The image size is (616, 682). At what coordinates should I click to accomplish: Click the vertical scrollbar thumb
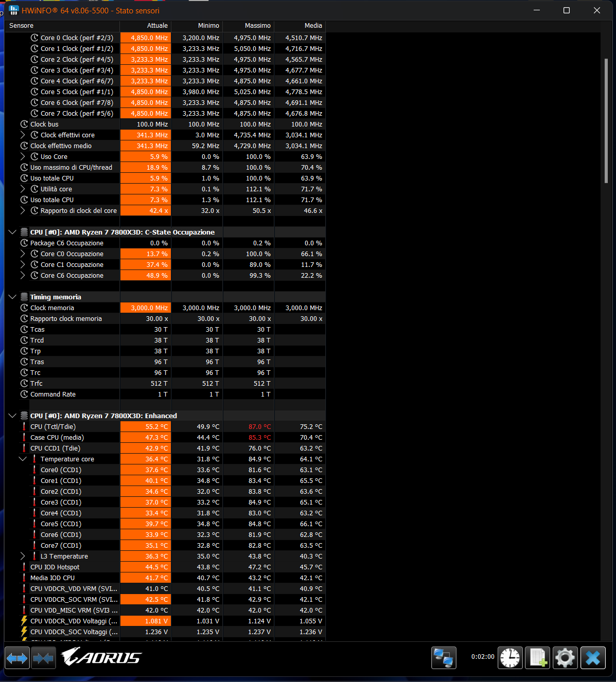click(606, 121)
